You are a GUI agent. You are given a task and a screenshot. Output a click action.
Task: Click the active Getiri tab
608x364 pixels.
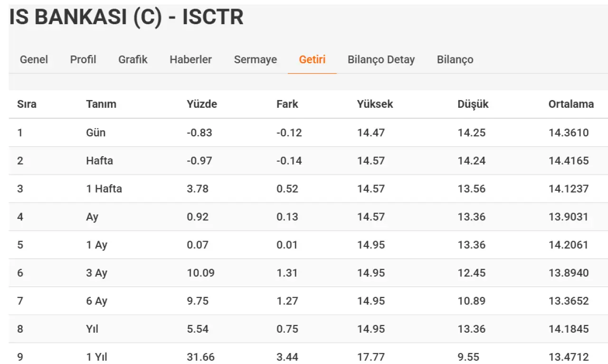312,60
